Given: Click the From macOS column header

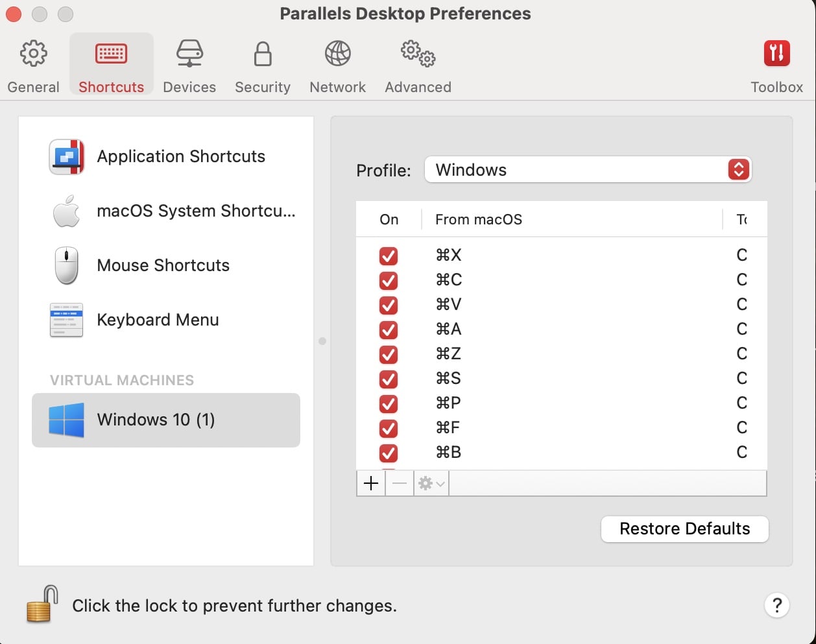Looking at the screenshot, I should [x=479, y=219].
